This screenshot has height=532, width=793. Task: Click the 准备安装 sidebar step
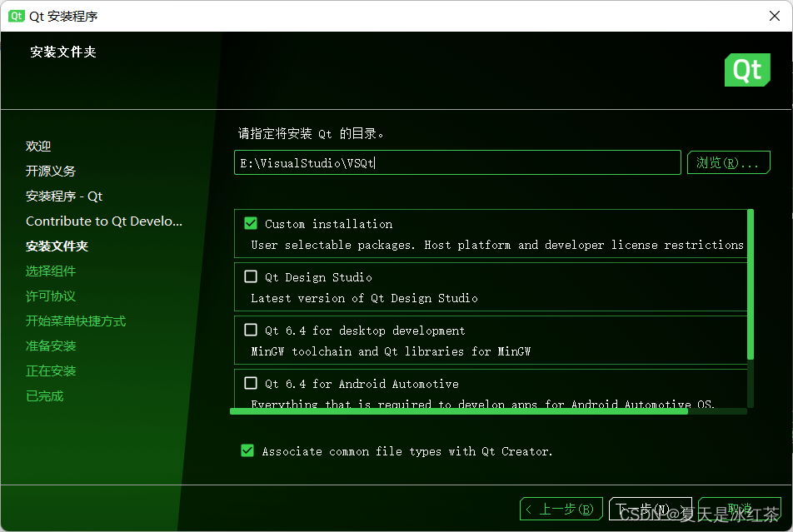51,346
